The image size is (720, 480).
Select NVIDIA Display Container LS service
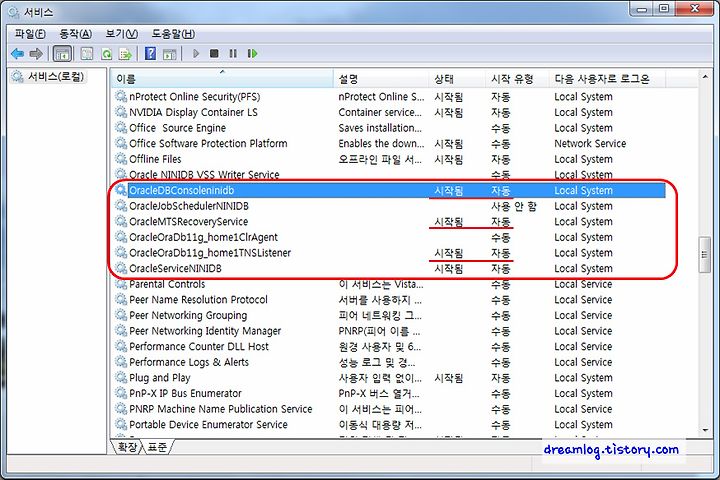[x=389, y=113]
